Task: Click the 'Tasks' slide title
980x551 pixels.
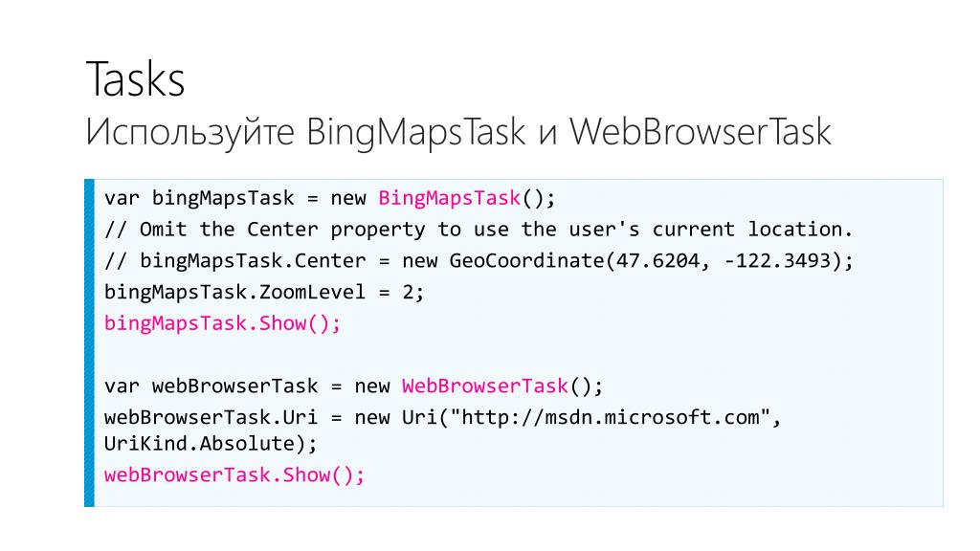Action: point(135,78)
